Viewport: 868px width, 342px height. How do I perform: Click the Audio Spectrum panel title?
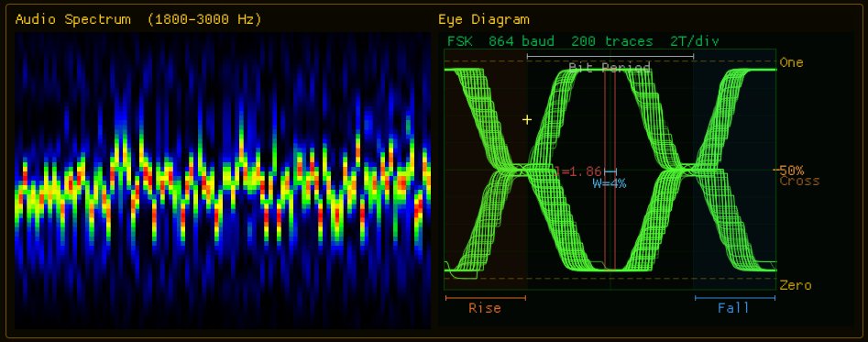tap(138, 20)
